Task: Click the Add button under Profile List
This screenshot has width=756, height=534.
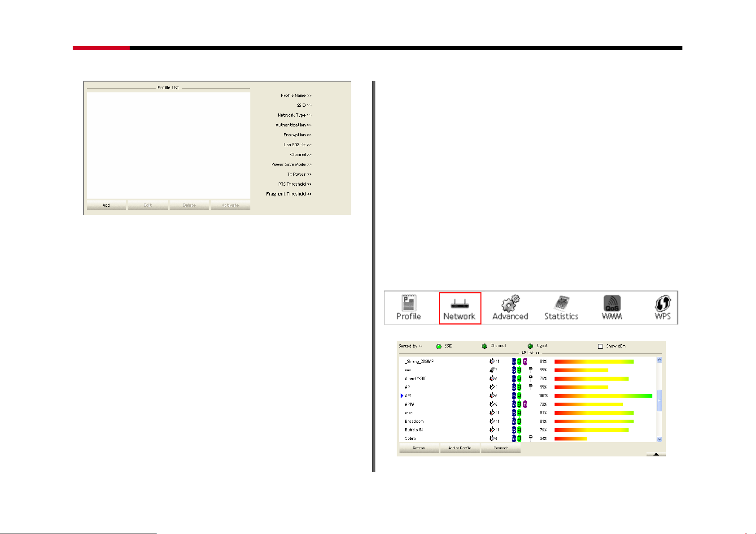Action: (106, 205)
